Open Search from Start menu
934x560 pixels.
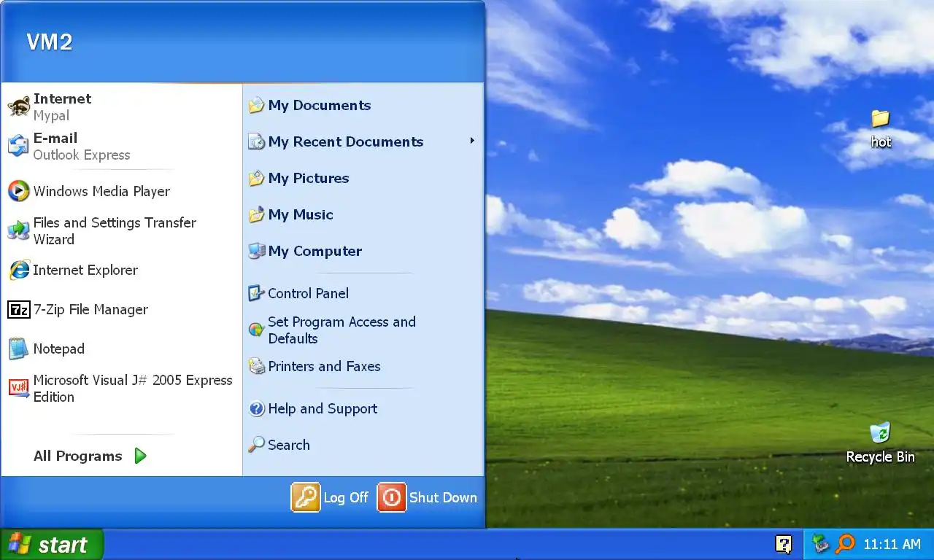pos(363,445)
